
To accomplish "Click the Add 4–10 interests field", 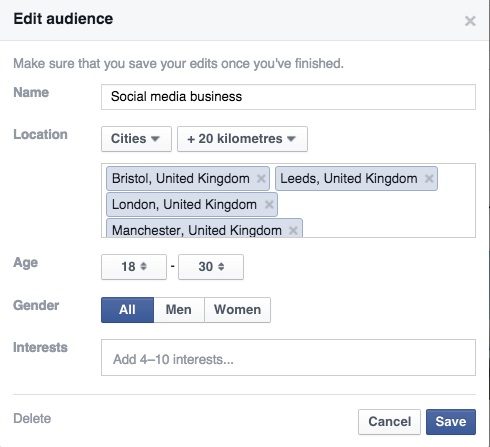I will click(288, 357).
